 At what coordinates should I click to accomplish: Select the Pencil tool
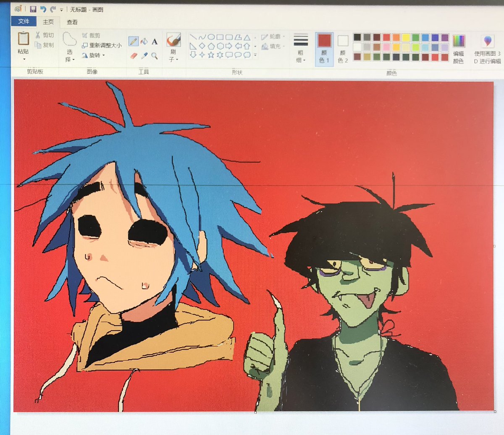[x=134, y=42]
